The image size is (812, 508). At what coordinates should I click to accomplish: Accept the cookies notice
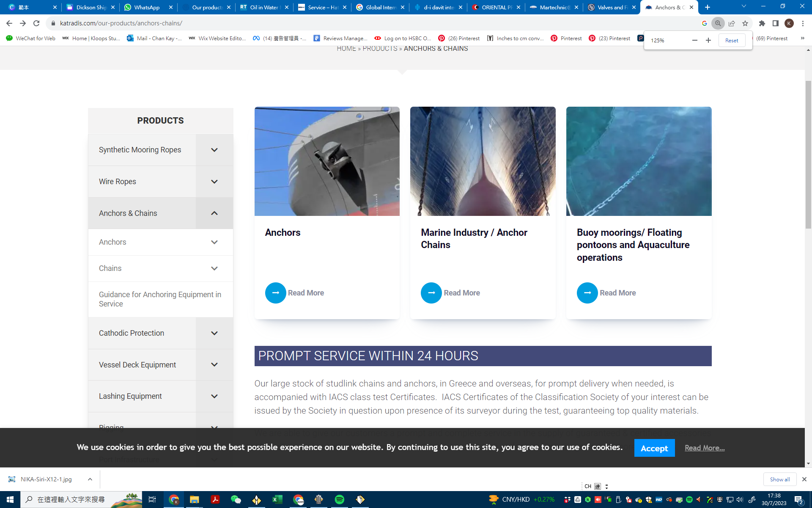pos(654,448)
